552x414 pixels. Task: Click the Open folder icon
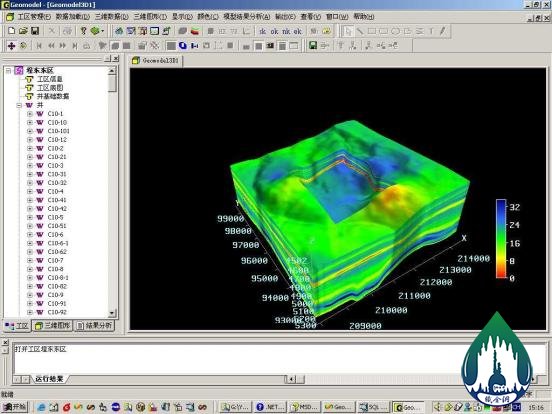(x=23, y=31)
